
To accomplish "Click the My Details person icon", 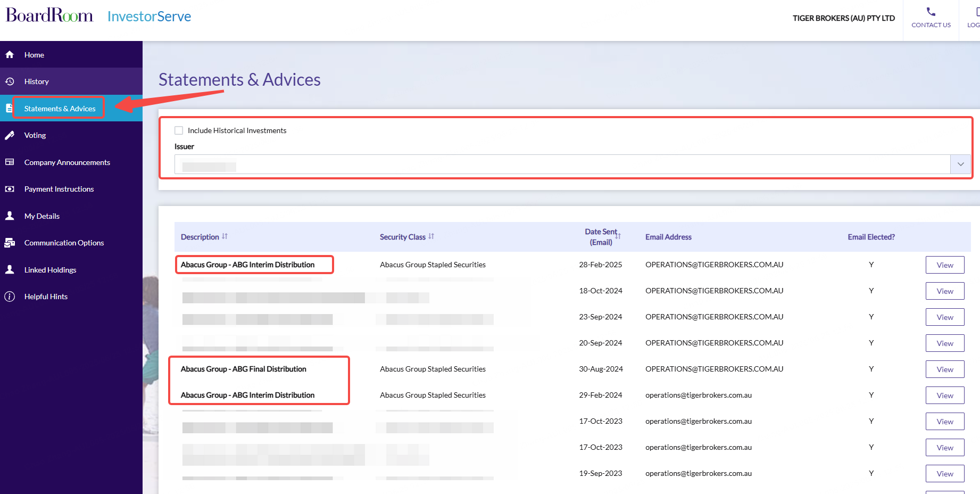I will [10, 216].
